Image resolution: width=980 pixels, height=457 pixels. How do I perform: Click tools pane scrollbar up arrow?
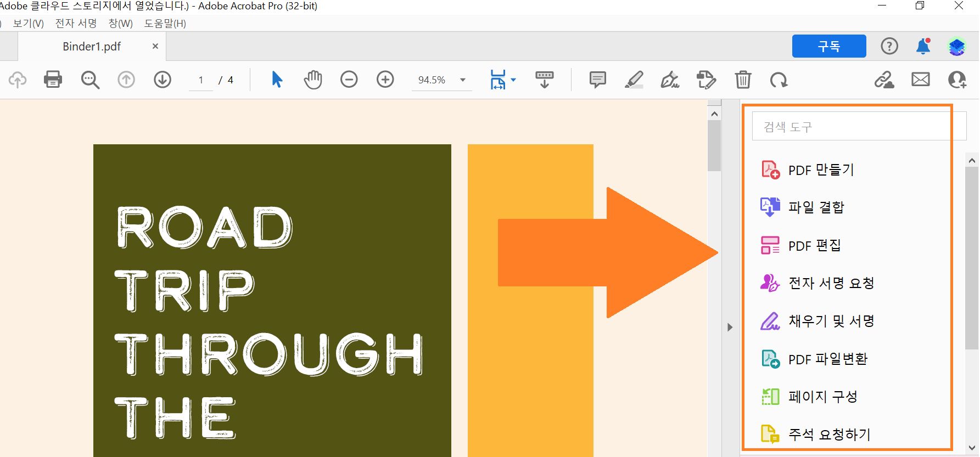pos(972,161)
